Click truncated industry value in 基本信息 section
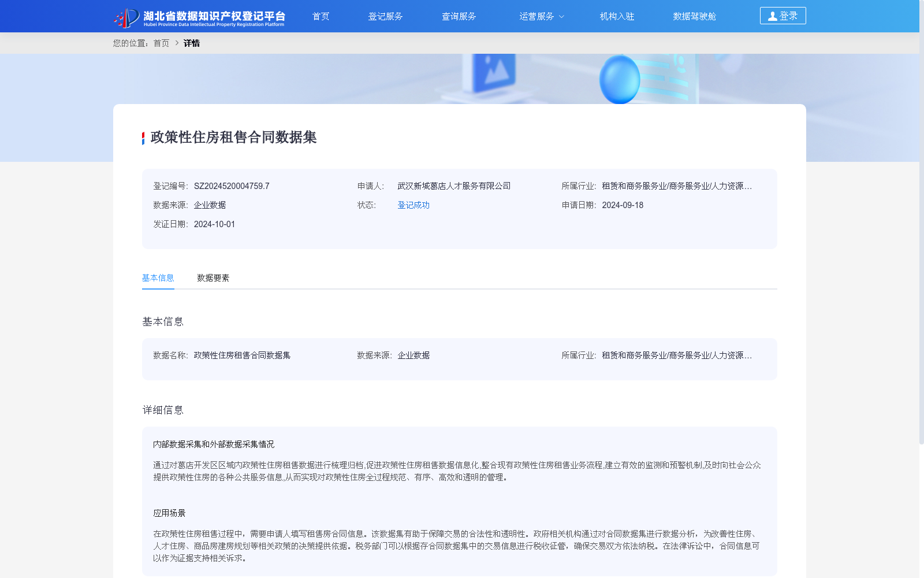 pyautogui.click(x=677, y=355)
